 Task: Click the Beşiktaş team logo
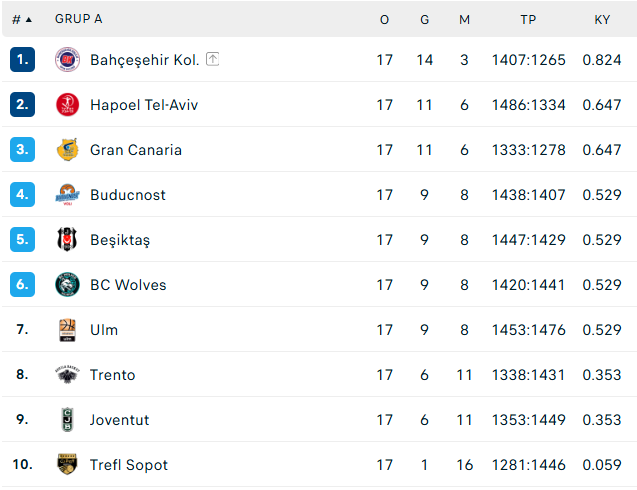67,240
